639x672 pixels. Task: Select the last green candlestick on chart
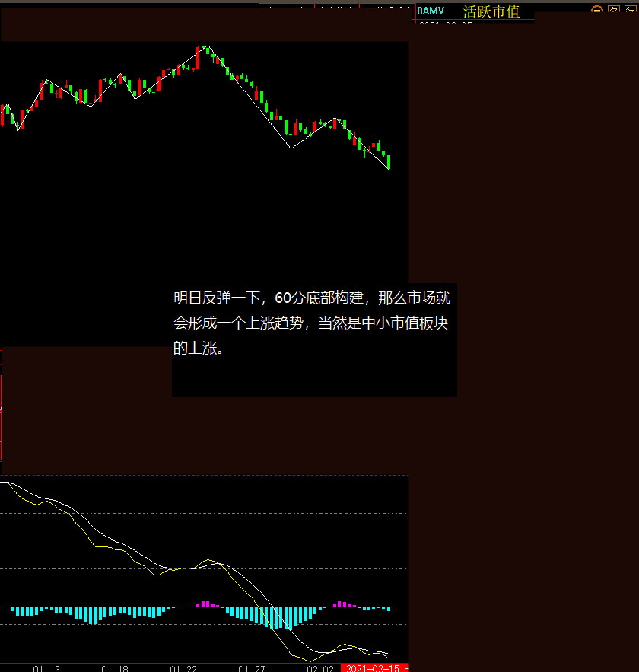coord(389,162)
